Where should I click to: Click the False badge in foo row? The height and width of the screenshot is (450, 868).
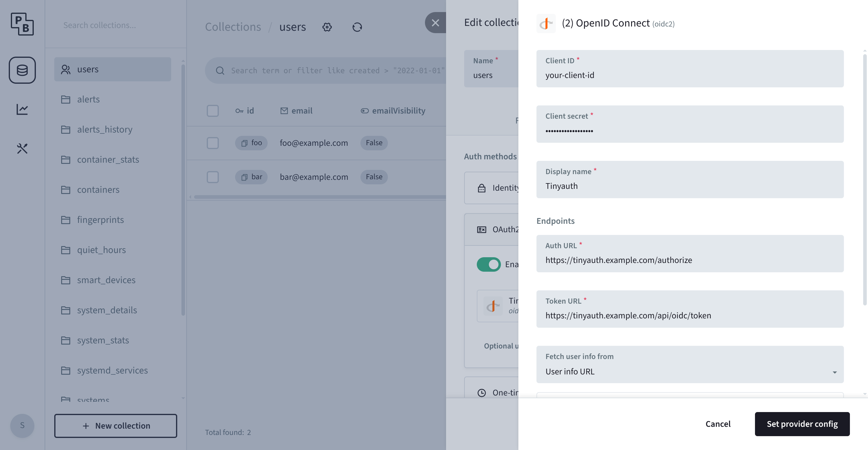[374, 143]
